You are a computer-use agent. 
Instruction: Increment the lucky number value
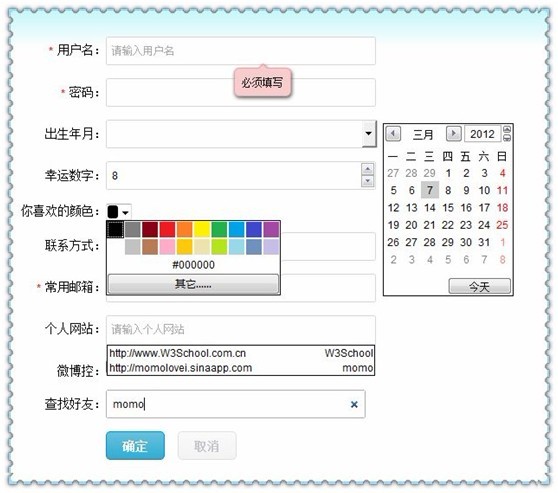[x=368, y=169]
